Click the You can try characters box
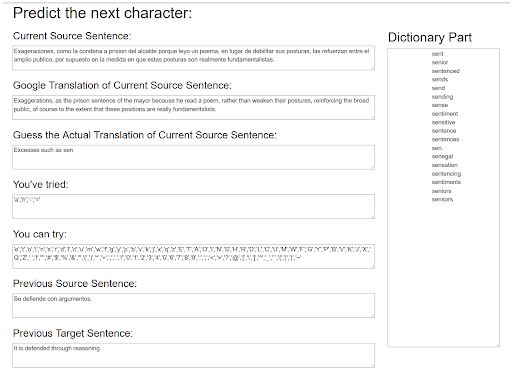This screenshot has height=371, width=512. tap(193, 256)
